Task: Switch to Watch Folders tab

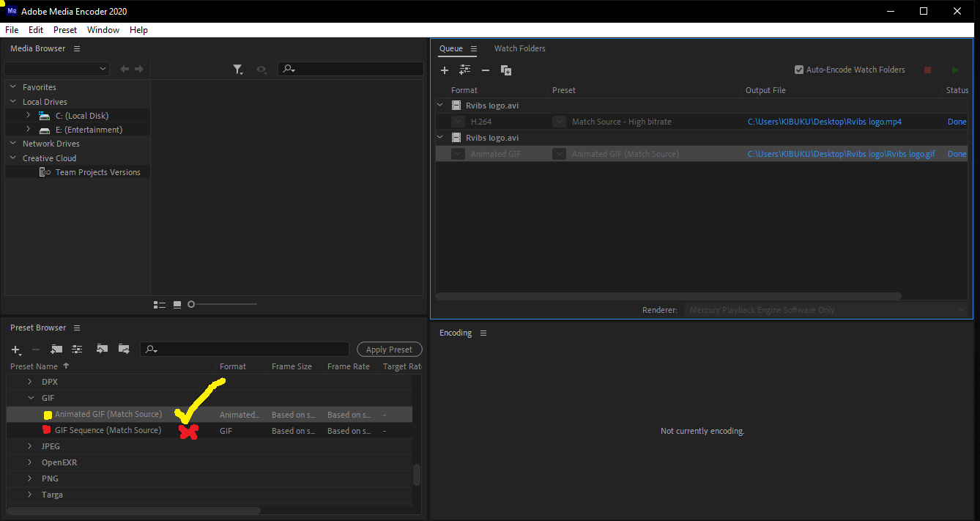Action: (519, 48)
